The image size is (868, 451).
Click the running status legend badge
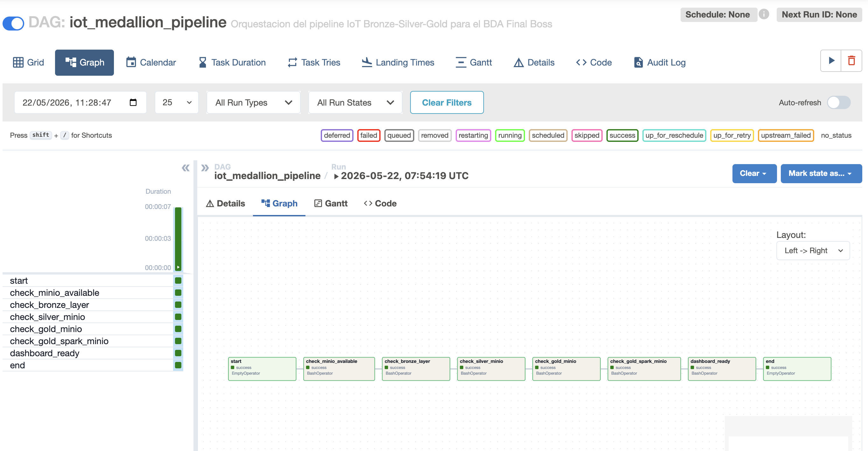click(509, 135)
